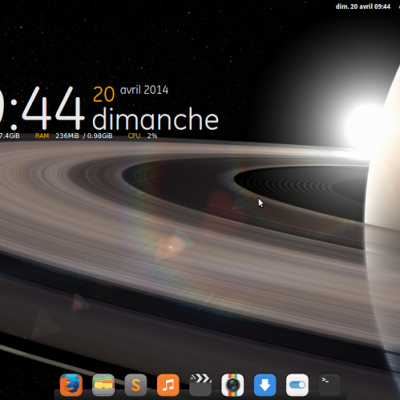Screen dimensions: 400x400
Task: Click the large 44 clock minutes
Action: [x=53, y=108]
